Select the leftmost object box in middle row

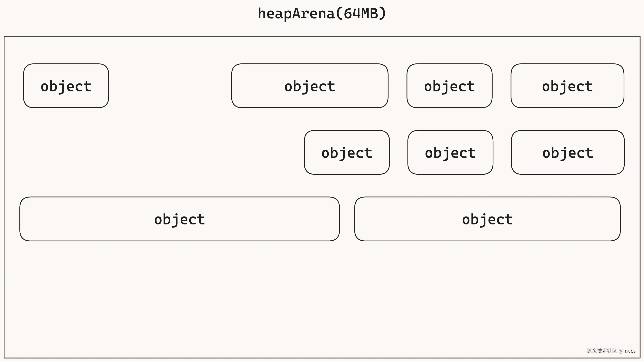[346, 152]
